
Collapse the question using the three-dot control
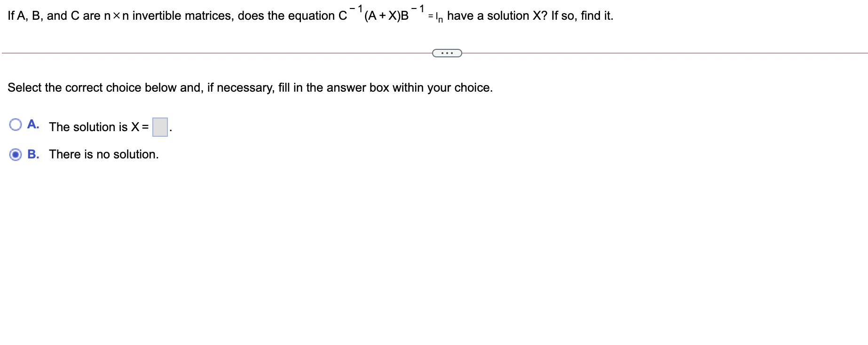[x=446, y=53]
